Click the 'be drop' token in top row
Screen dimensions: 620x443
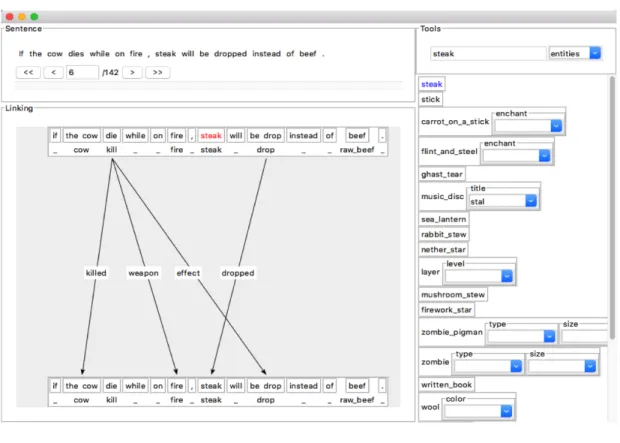265,136
